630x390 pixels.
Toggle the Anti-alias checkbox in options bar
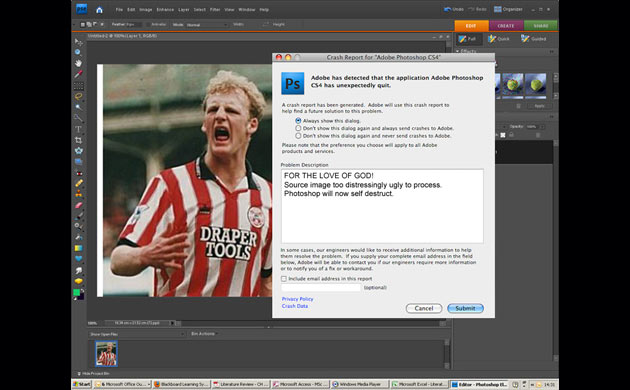click(148, 25)
